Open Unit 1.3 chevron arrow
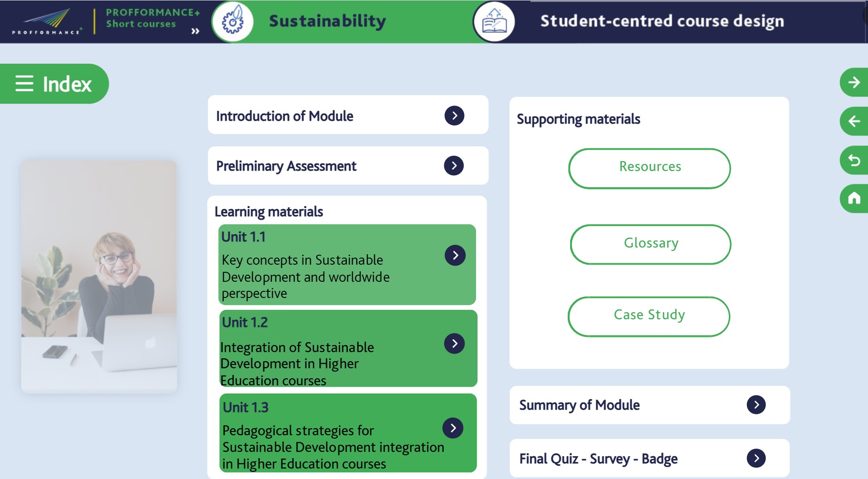Viewport: 868px width, 479px height. point(453,428)
